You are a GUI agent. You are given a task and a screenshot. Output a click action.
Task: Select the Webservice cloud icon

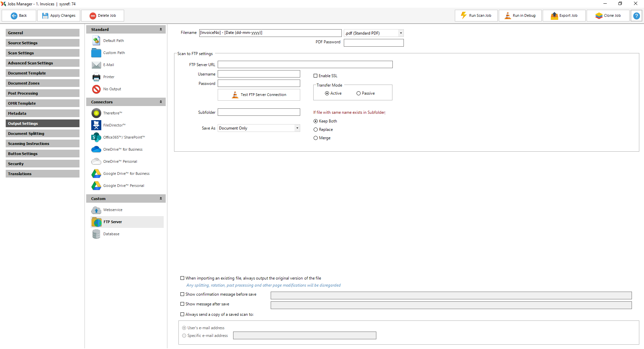click(96, 210)
